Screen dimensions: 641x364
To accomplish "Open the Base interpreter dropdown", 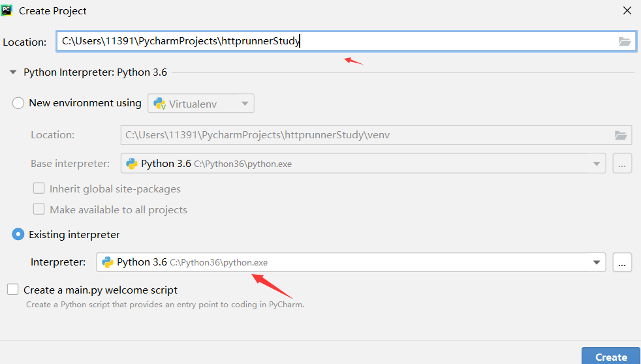I will (x=363, y=164).
